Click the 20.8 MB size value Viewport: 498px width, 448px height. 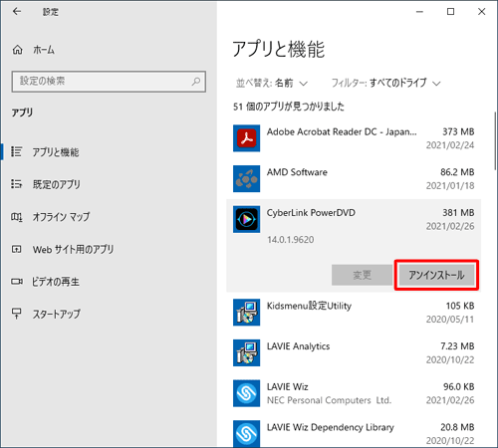457,427
